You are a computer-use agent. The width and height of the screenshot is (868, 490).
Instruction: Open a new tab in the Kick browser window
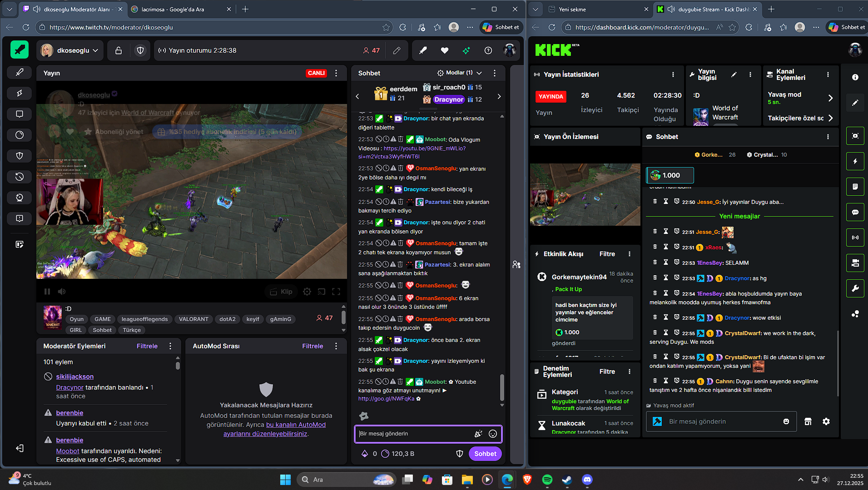[771, 9]
